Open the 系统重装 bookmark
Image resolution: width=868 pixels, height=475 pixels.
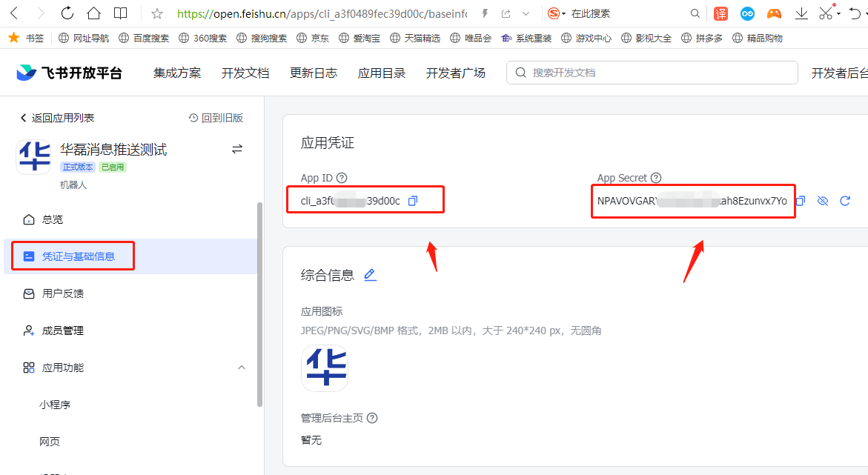click(x=526, y=39)
